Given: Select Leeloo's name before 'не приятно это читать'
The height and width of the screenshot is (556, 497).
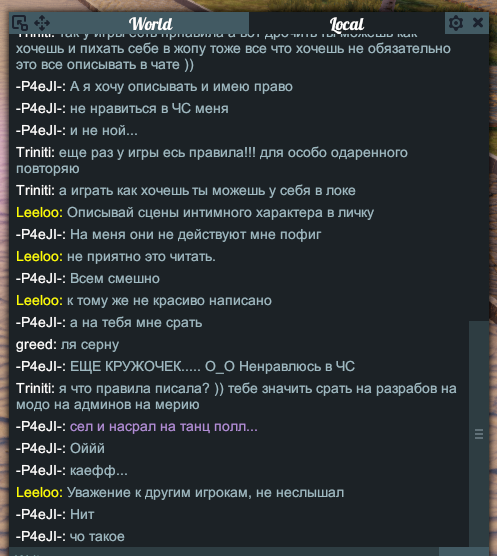Looking at the screenshot, I should tap(39, 256).
